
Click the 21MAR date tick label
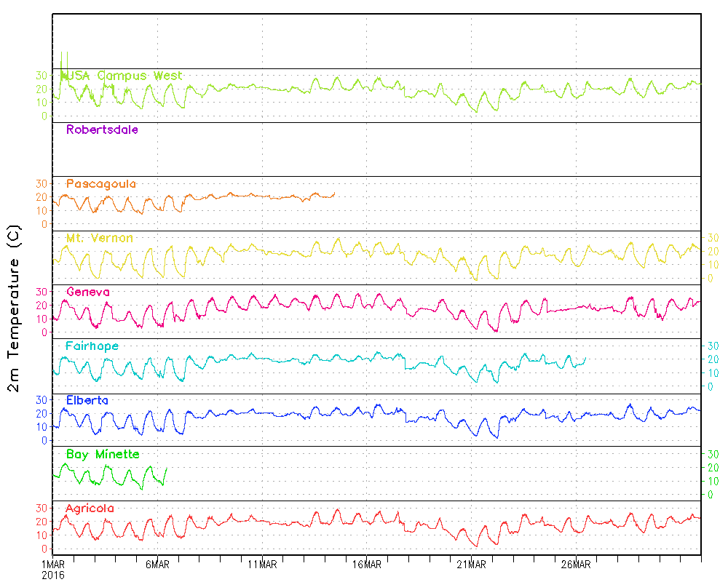click(471, 565)
